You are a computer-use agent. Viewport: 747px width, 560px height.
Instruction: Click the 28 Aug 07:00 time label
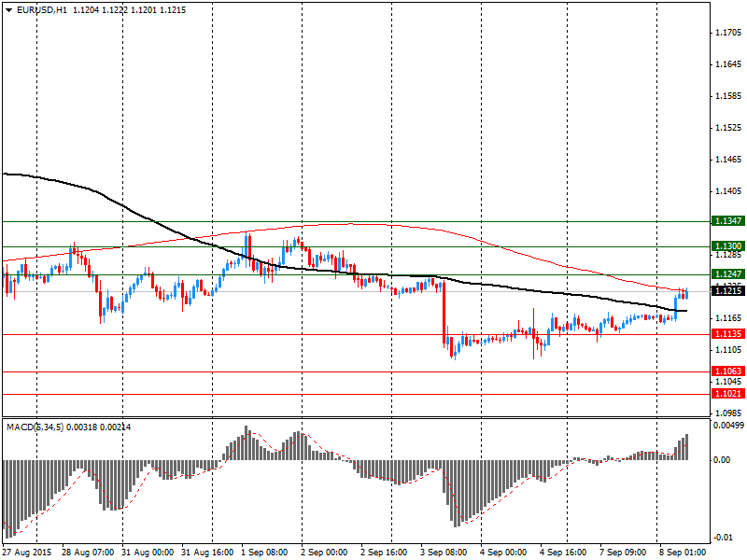click(88, 553)
